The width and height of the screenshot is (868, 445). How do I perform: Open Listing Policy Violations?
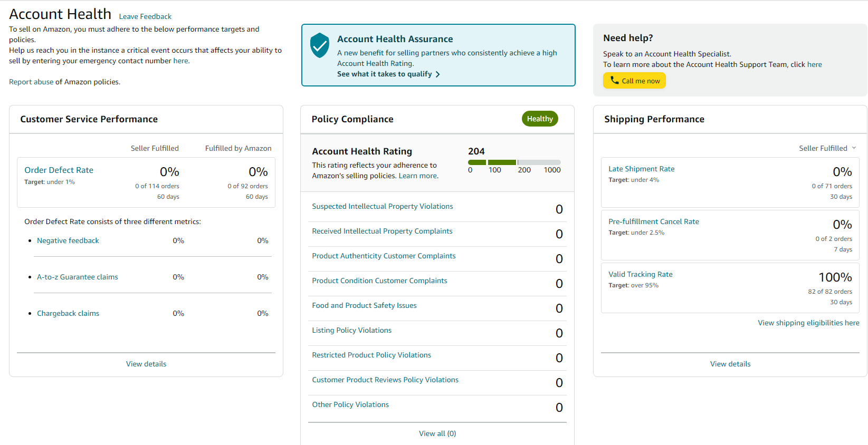pos(352,330)
